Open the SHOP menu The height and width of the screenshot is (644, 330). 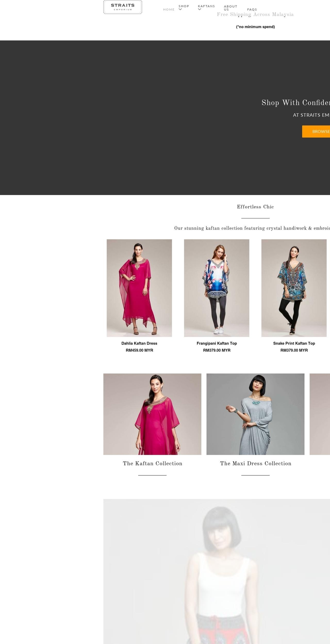click(x=184, y=6)
